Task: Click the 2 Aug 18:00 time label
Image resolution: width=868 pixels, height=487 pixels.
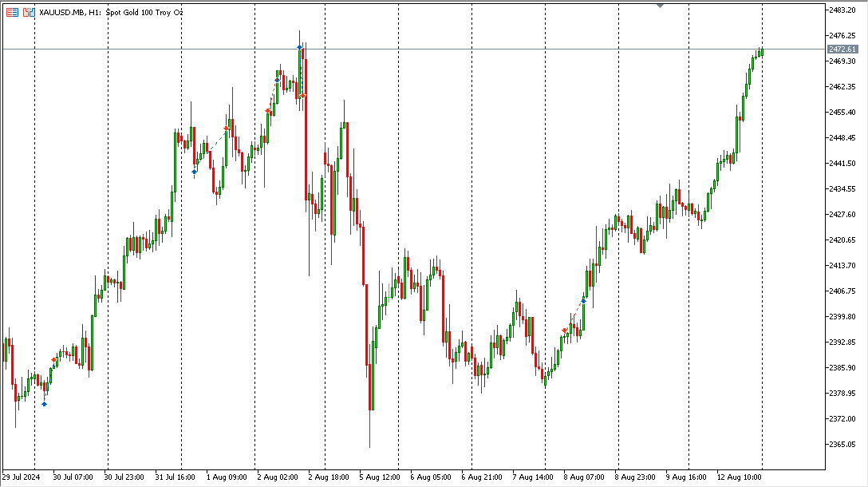Action: [x=328, y=477]
